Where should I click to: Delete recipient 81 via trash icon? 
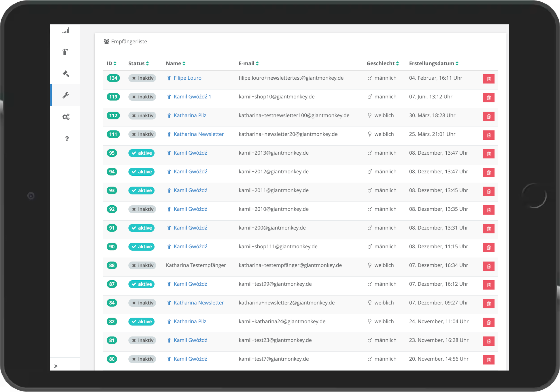(488, 341)
